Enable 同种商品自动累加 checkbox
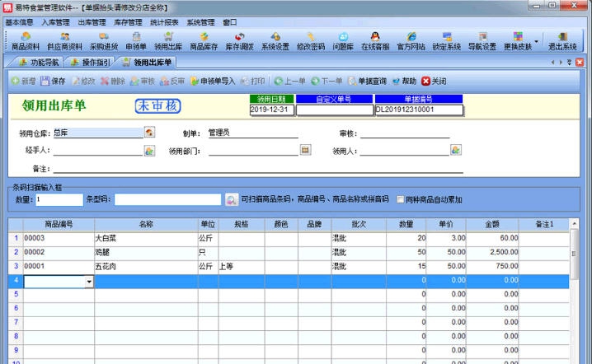This screenshot has width=592, height=364. tap(401, 199)
